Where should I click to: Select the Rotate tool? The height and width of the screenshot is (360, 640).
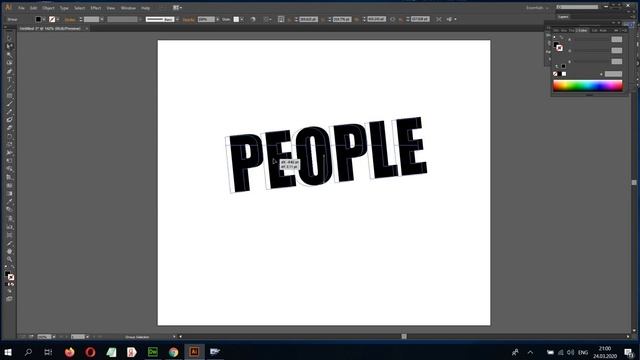click(x=9, y=136)
